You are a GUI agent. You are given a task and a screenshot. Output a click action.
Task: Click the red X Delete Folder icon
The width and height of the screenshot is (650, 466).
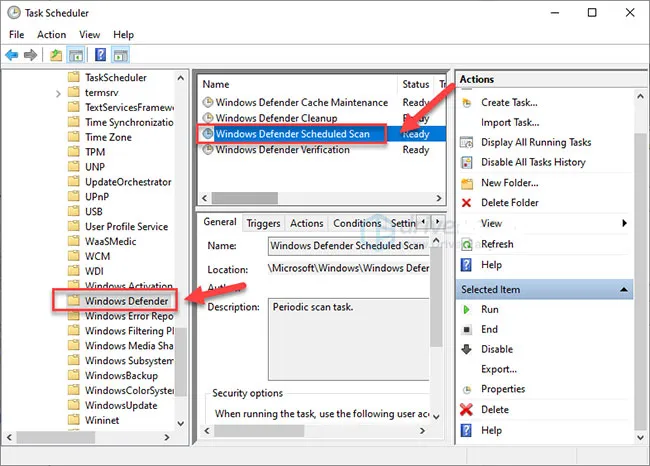click(466, 203)
